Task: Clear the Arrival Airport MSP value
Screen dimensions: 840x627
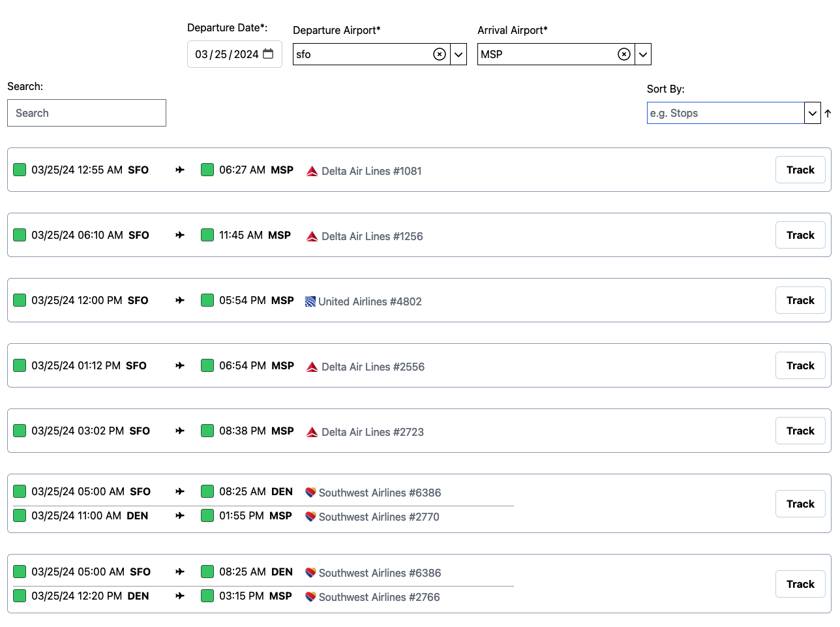Action: 624,54
